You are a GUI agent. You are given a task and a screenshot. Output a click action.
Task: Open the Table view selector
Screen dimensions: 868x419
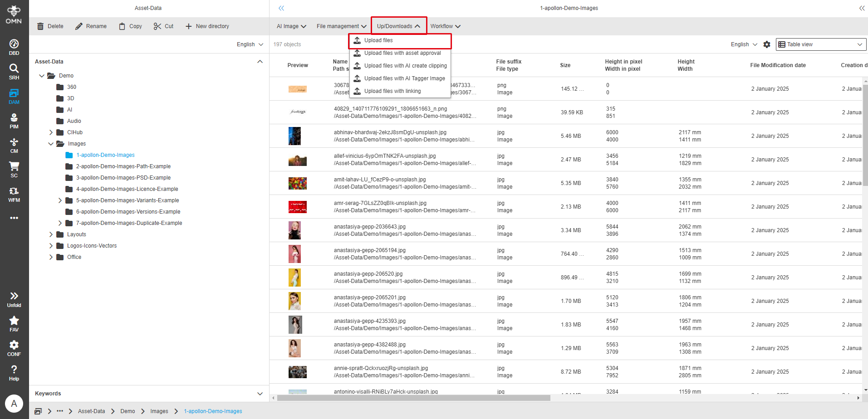[820, 44]
